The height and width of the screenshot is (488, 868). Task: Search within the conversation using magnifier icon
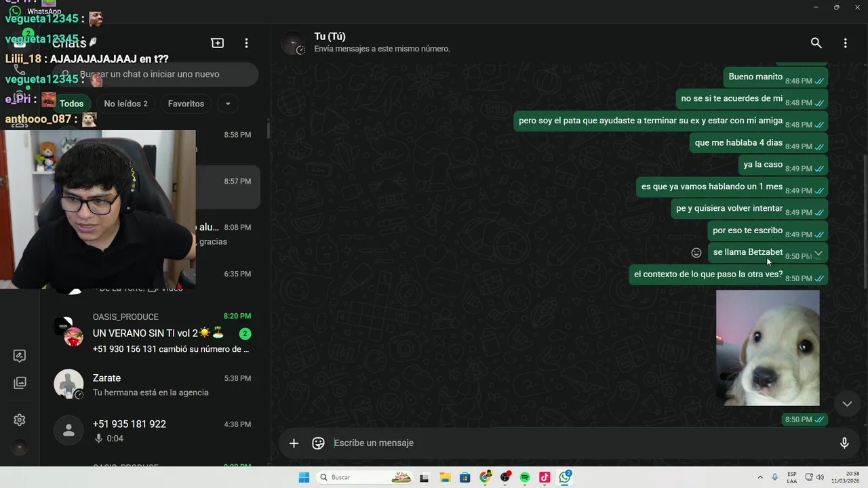816,43
